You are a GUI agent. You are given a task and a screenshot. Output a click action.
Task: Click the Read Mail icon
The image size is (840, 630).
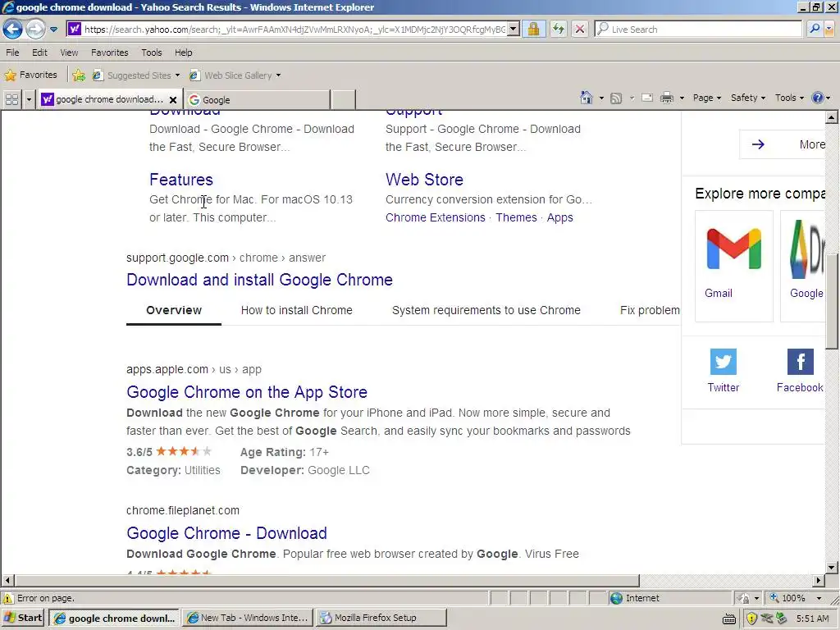tap(647, 98)
